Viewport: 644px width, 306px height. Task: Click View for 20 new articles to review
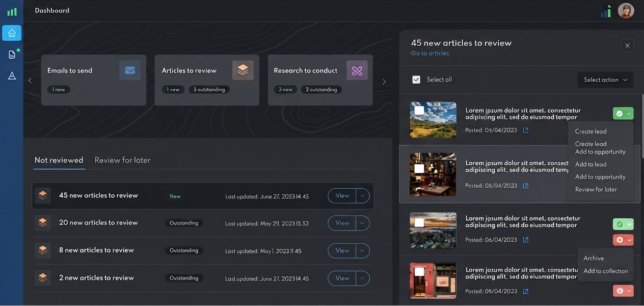(342, 223)
